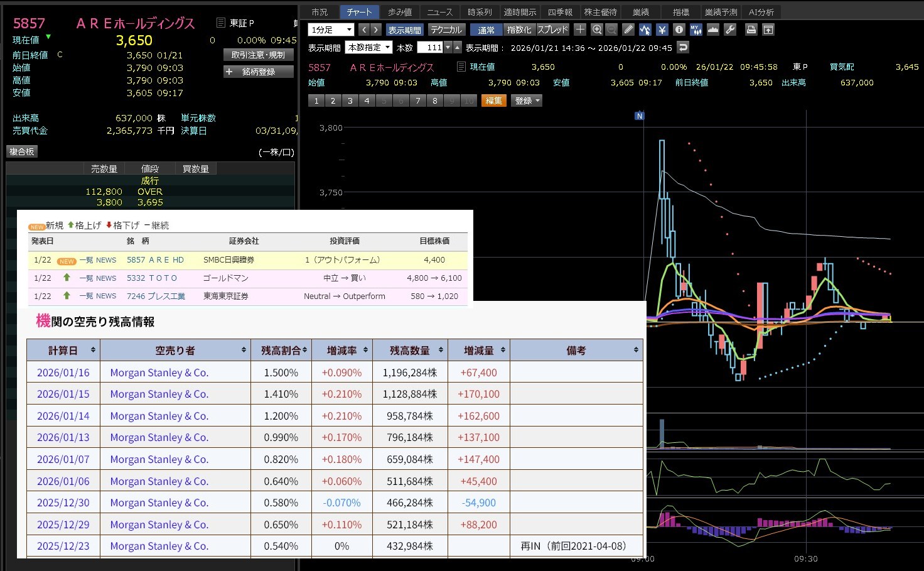This screenshot has height=571, width=924.
Task: Reset display period with return arrow icon
Action: [x=683, y=47]
